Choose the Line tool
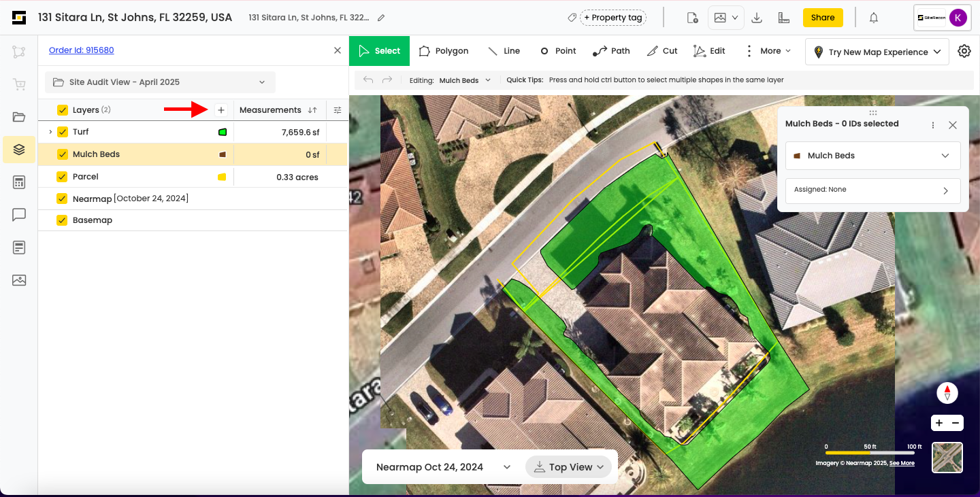Screen dimensions: 980x497 coord(504,51)
